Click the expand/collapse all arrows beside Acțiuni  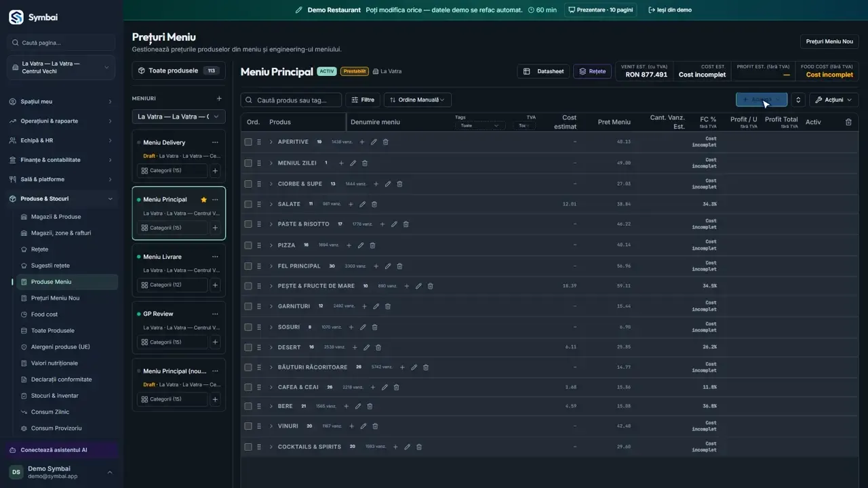click(x=798, y=100)
